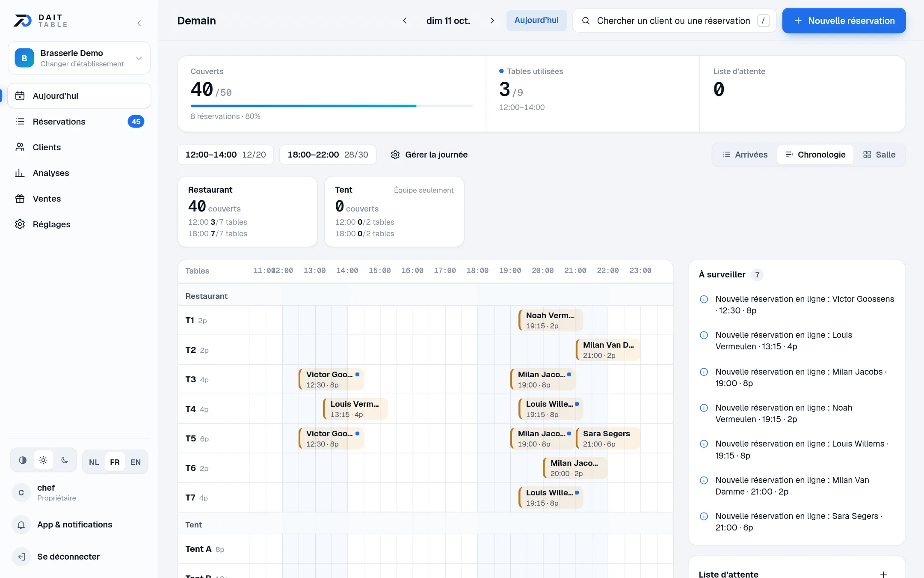Open App & notifications bell icon
The image size is (924, 578).
tap(21, 525)
